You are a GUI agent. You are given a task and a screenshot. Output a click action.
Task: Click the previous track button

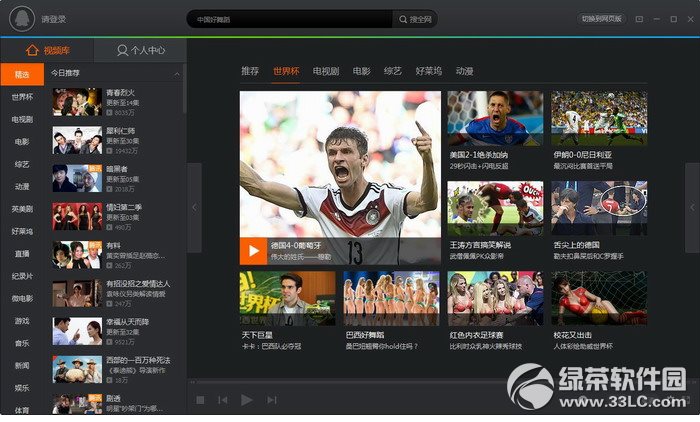click(x=223, y=400)
